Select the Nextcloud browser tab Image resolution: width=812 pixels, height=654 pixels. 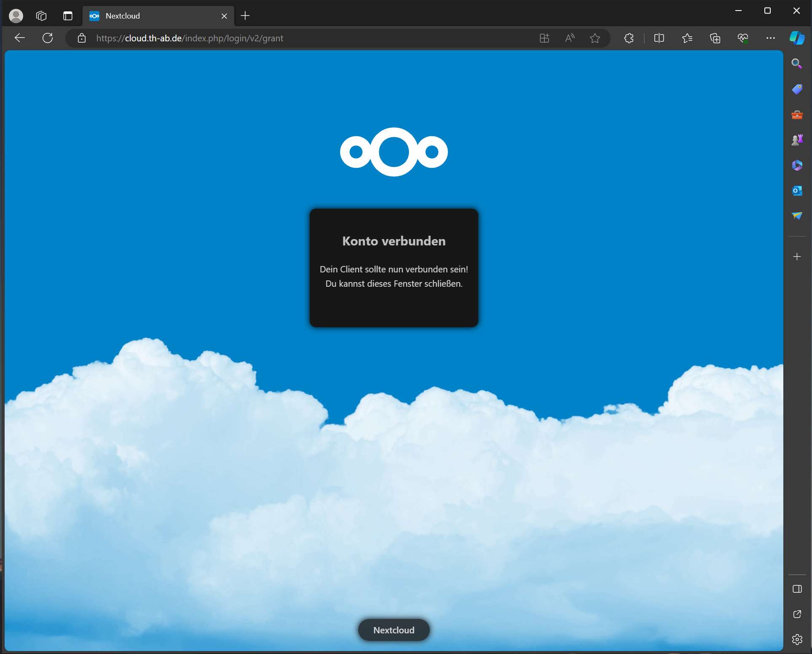pos(158,16)
